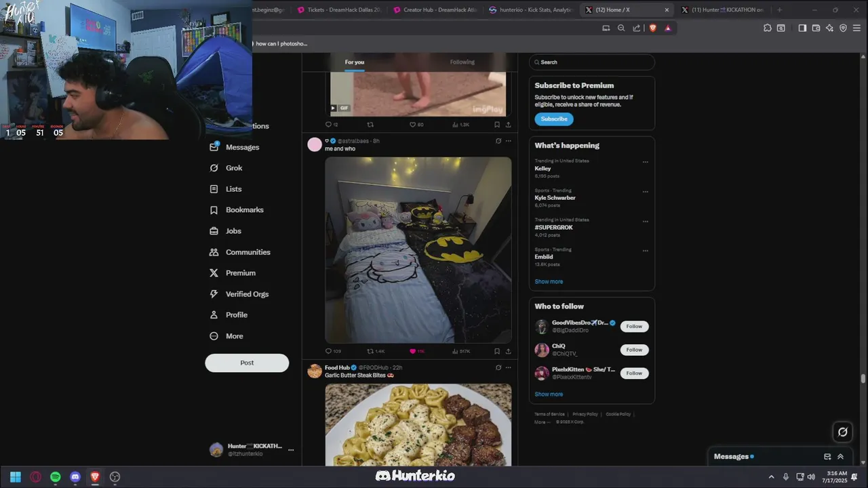Image resolution: width=868 pixels, height=488 pixels.
Task: Open more options menu on Food Hub post
Action: tap(509, 367)
